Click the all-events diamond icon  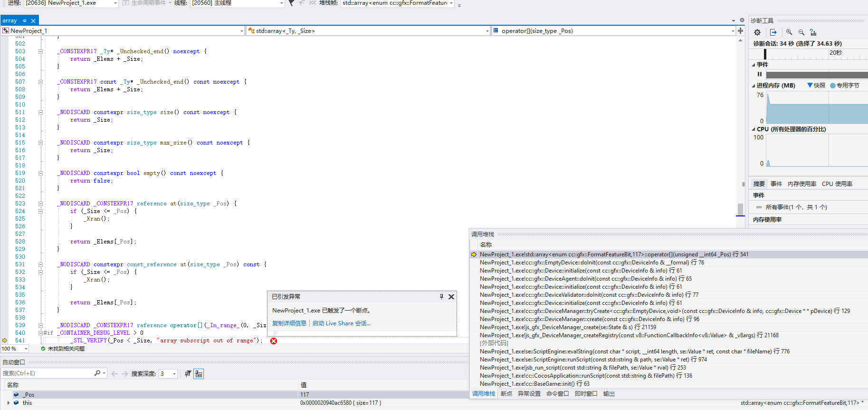click(759, 207)
